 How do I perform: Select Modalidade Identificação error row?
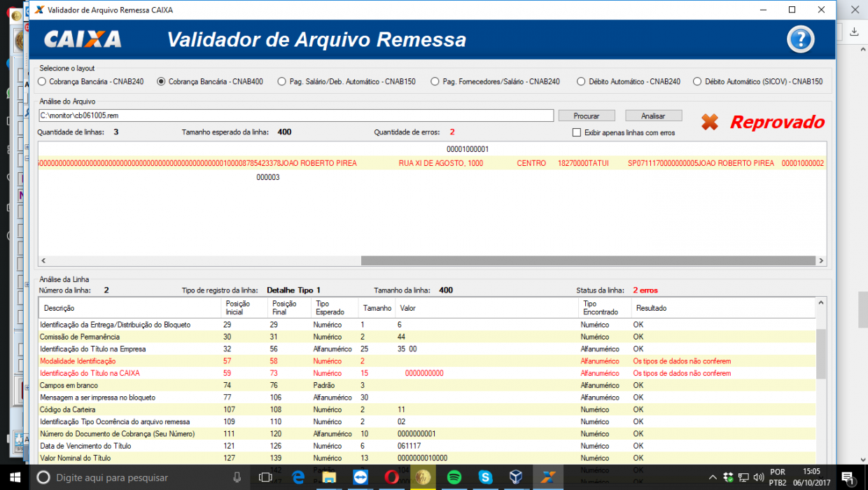(427, 361)
